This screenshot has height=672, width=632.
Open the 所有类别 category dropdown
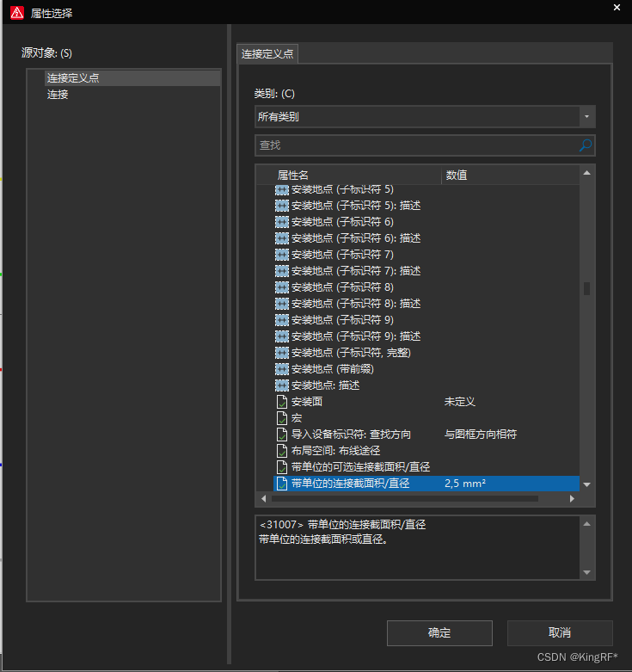[425, 116]
